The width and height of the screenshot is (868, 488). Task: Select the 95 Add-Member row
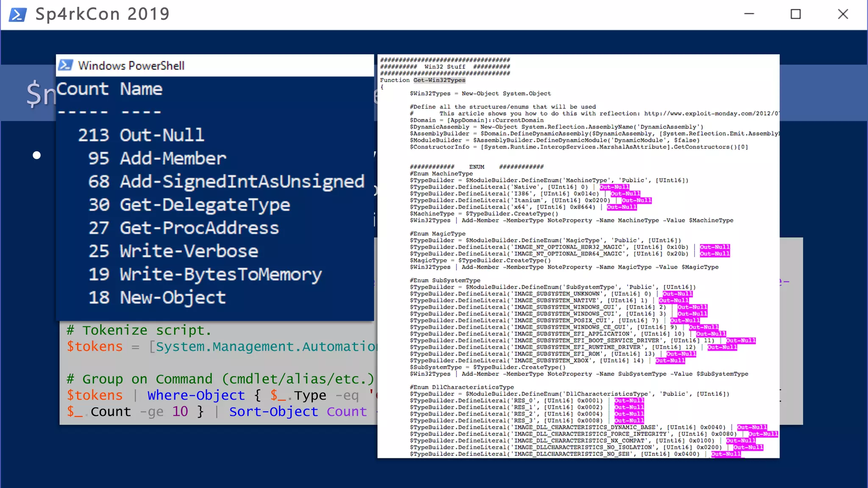click(x=157, y=158)
